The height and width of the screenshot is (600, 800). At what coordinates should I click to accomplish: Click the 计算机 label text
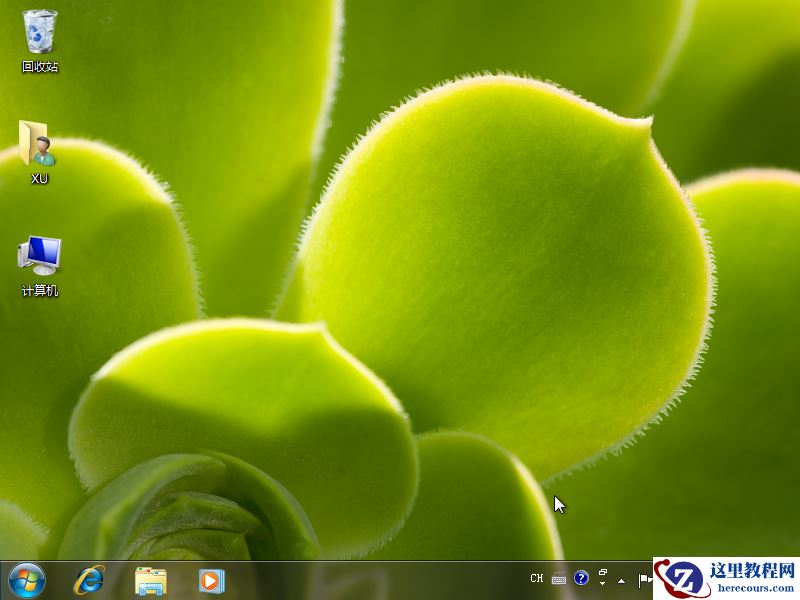click(38, 292)
